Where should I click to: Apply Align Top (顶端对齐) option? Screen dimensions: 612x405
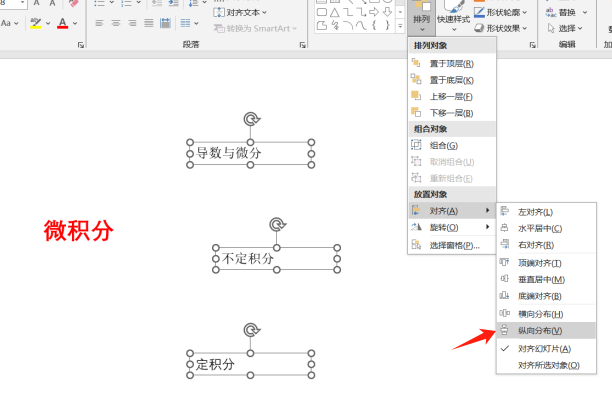tap(546, 263)
